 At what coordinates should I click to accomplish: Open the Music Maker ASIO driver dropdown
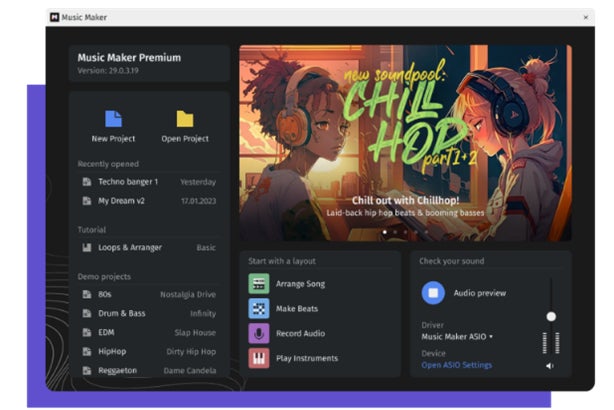457,336
